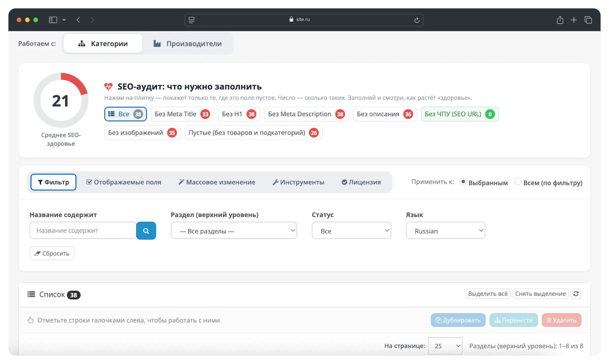
Task: Click the SEO health score ring showing 21
Action: (61, 100)
